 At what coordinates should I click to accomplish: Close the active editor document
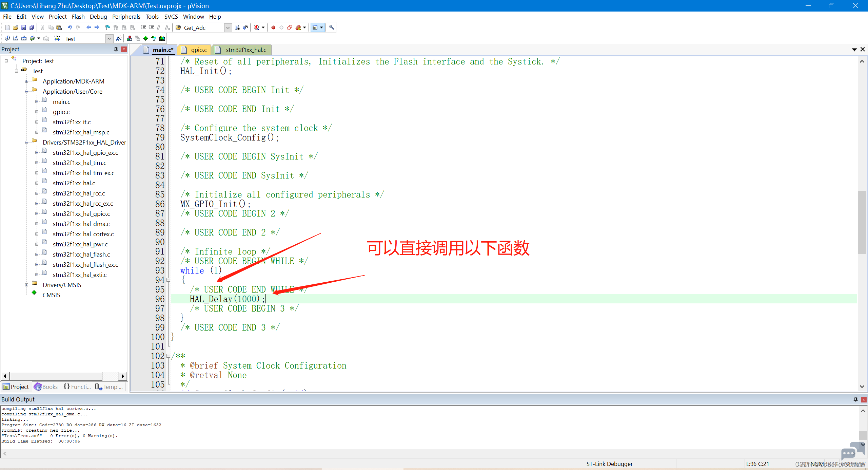(x=863, y=50)
